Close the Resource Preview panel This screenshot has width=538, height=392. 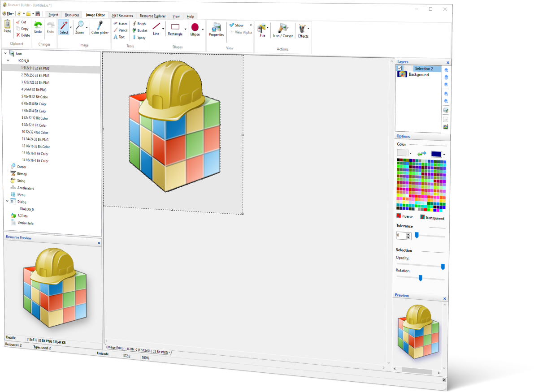click(99, 243)
